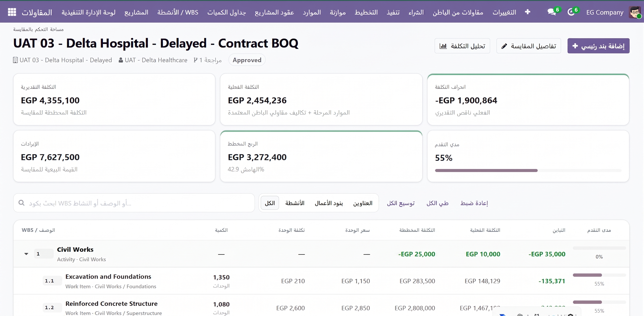The width and height of the screenshot is (644, 316).
Task: Click the cost analysis chart icon
Action: [x=443, y=46]
